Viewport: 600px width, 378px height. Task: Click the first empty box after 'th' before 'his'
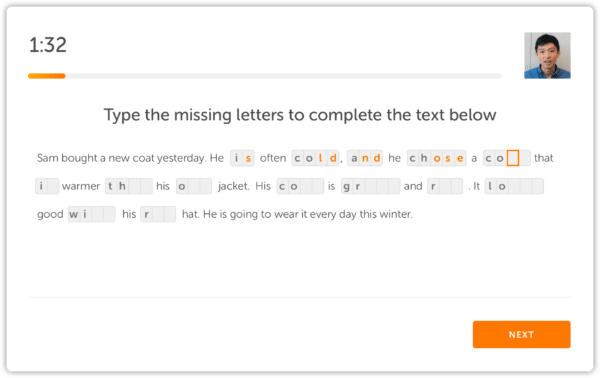coord(134,186)
